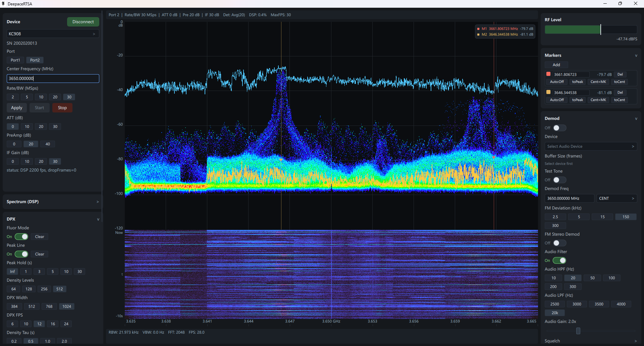Collapse the Markers panel
Screen dimensions: 644x346
[636, 55]
